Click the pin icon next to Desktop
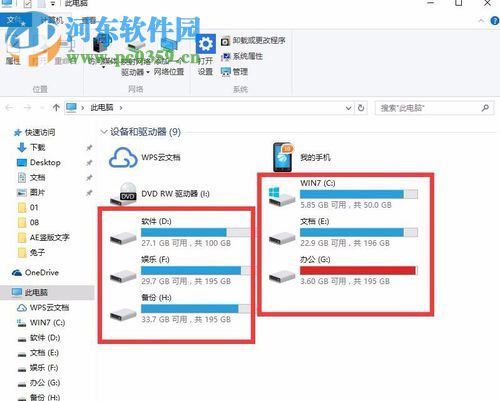Screen dimensions: 500x401 [x=89, y=163]
